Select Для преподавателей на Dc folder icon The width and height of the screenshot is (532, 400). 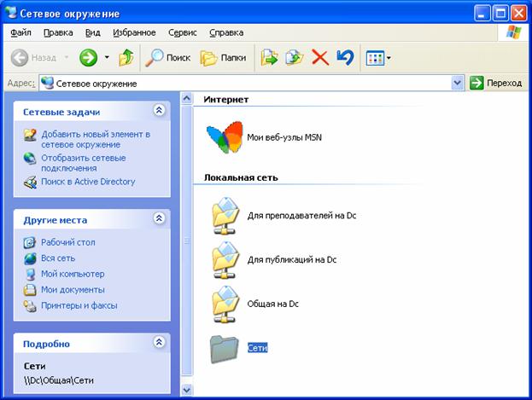click(x=225, y=216)
